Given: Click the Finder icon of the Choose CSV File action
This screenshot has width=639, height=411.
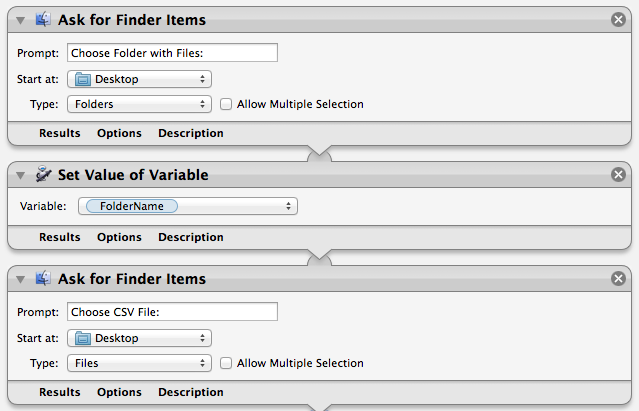Looking at the screenshot, I should [x=43, y=279].
